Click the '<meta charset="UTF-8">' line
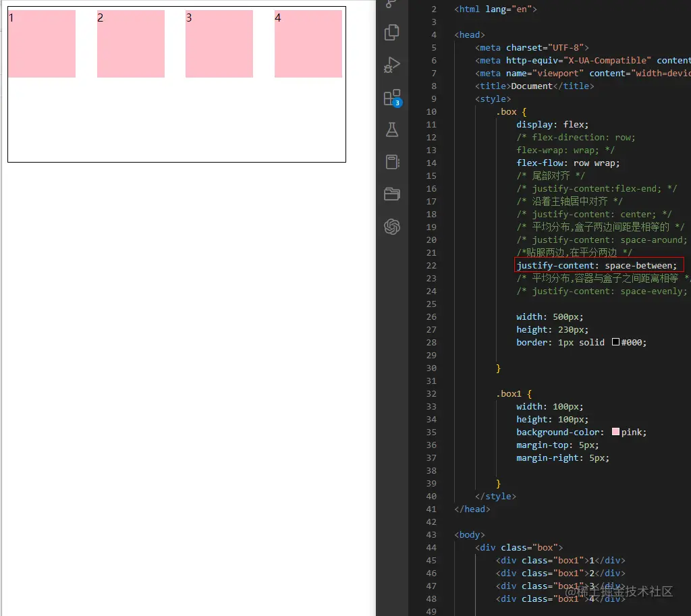This screenshot has height=616, width=691. pos(532,47)
